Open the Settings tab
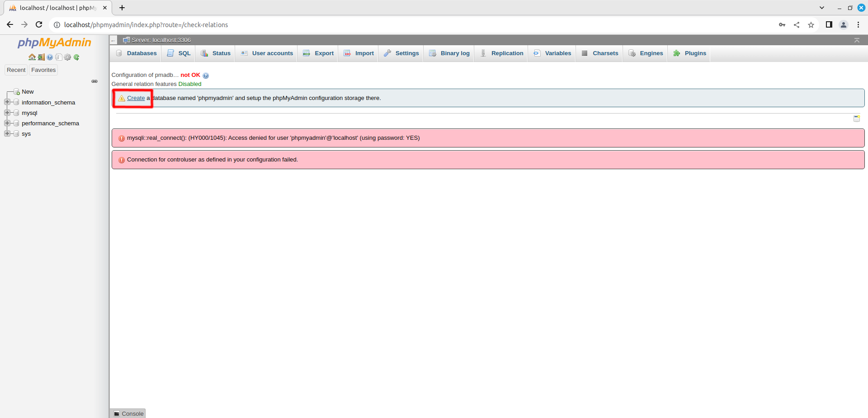The width and height of the screenshot is (868, 418). click(x=401, y=53)
